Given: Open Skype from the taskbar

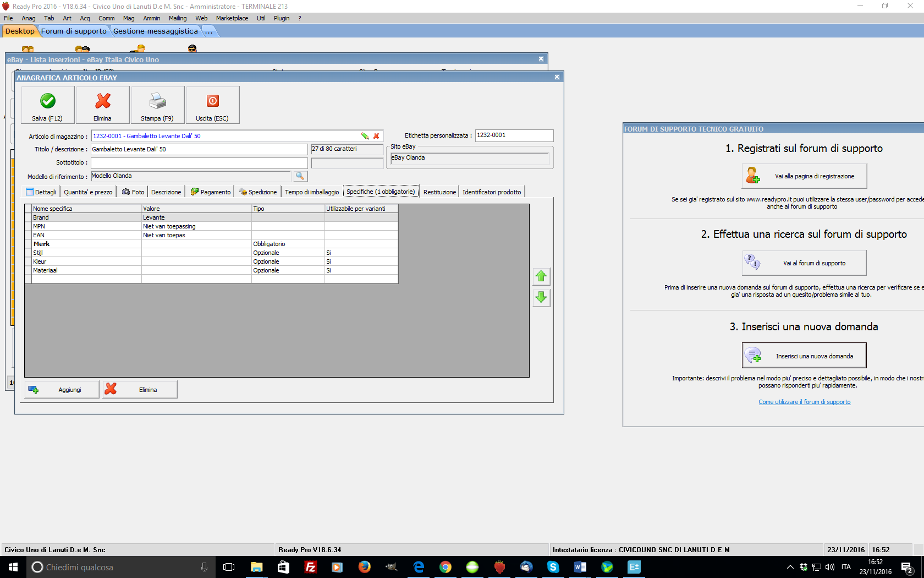Looking at the screenshot, I should [x=553, y=567].
